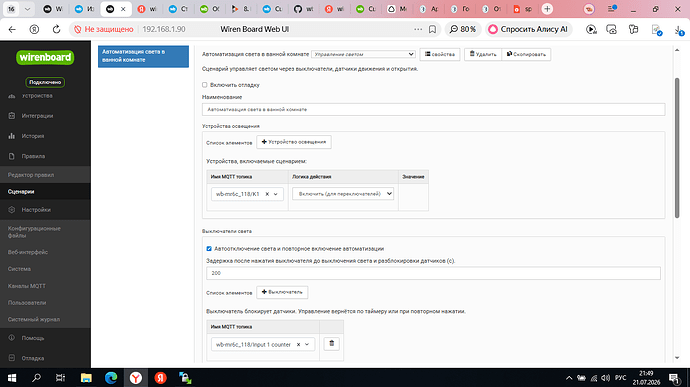Open Windows taskbar search

pyautogui.click(x=37, y=378)
